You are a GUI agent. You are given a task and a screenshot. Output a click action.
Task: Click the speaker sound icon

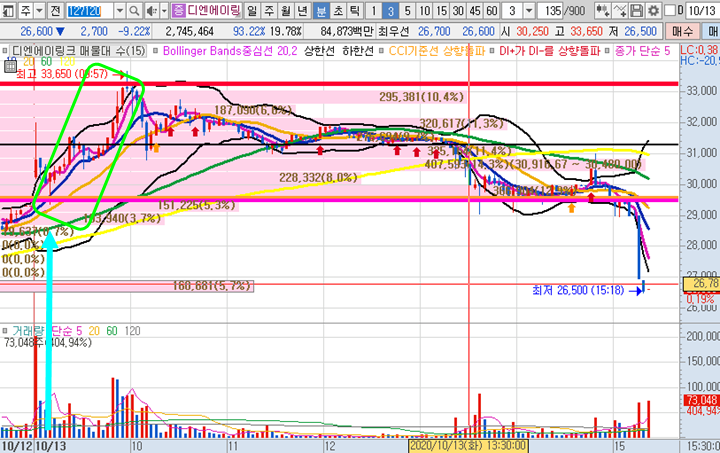[x=151, y=10]
